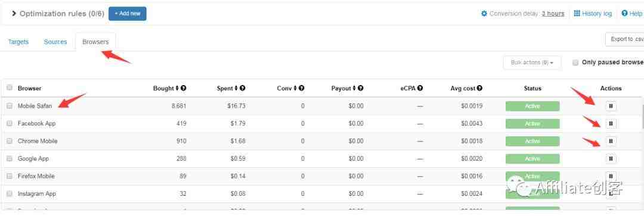Pause the Chrome Mobile browser row

tap(611, 141)
